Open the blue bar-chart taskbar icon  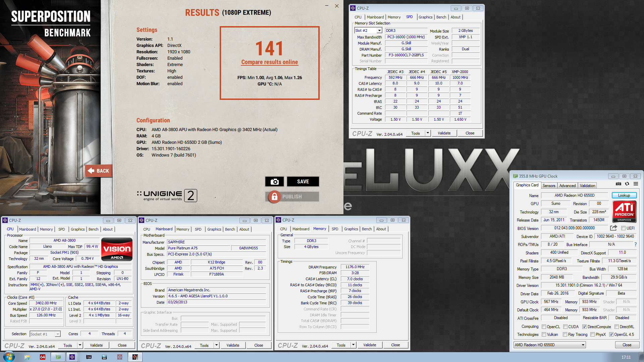tap(104, 357)
